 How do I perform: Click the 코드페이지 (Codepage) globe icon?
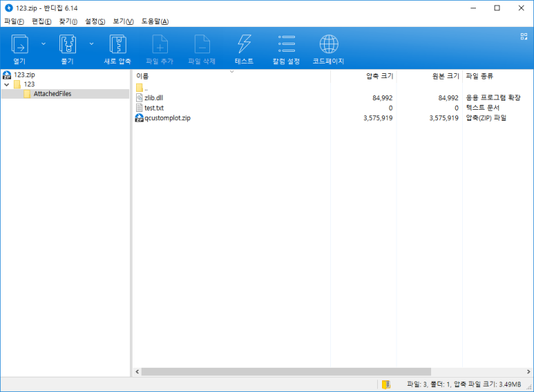click(x=328, y=45)
